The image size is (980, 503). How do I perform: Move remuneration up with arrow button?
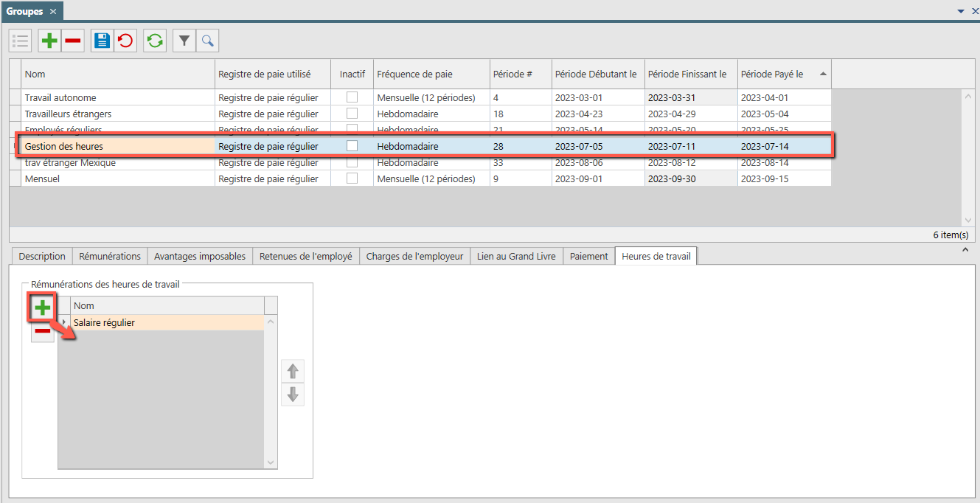(293, 371)
